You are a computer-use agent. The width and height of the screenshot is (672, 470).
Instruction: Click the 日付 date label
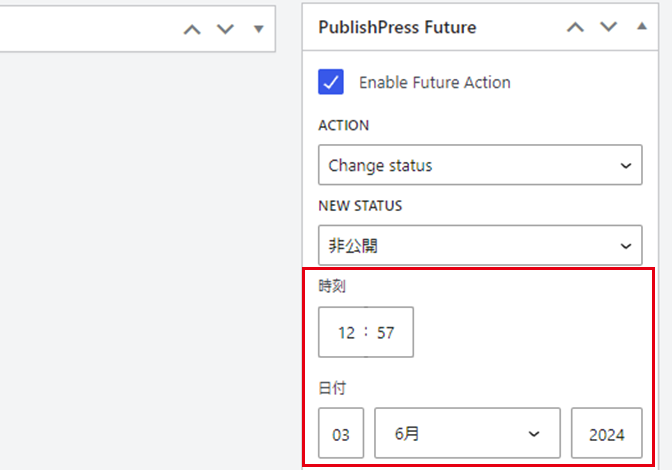coord(332,387)
